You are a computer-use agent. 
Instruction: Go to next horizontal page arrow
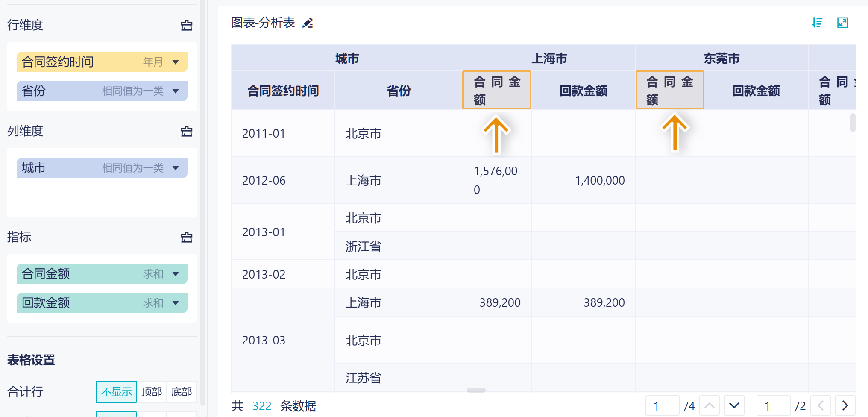point(845,405)
